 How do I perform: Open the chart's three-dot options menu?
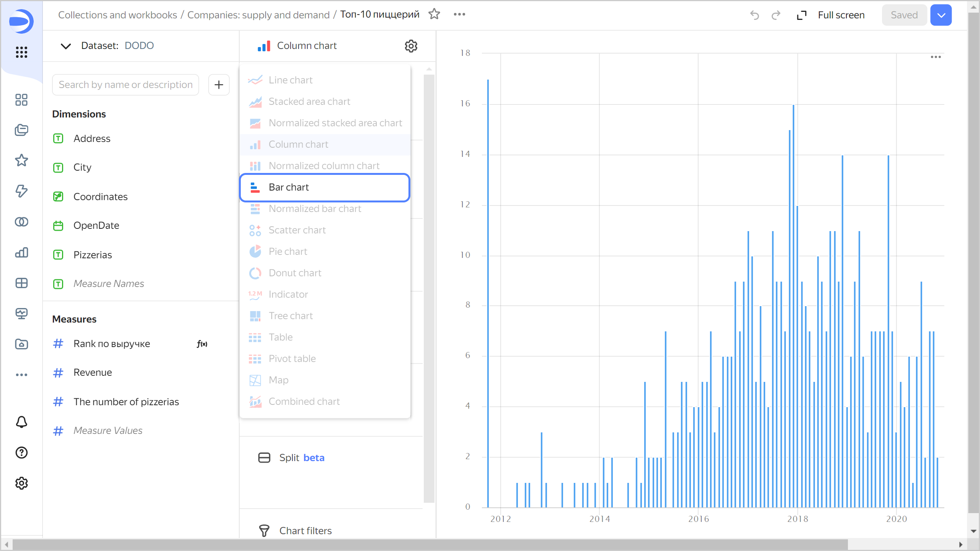[936, 57]
